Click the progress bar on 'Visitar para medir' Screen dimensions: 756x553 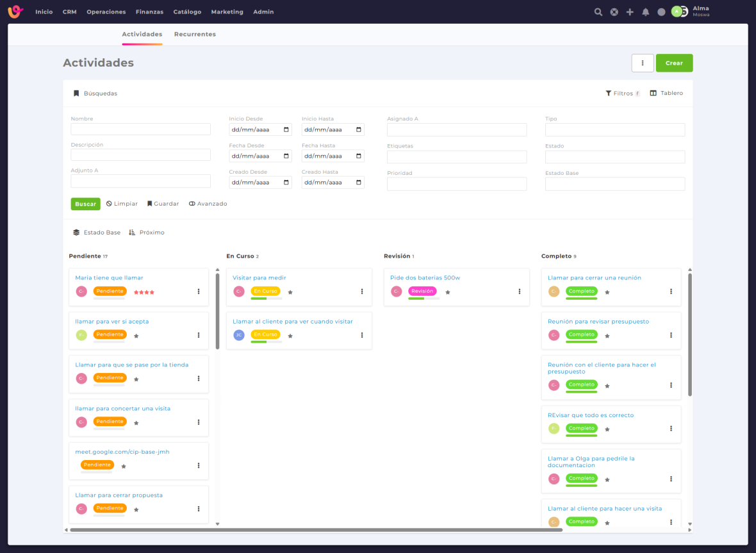pyautogui.click(x=266, y=299)
